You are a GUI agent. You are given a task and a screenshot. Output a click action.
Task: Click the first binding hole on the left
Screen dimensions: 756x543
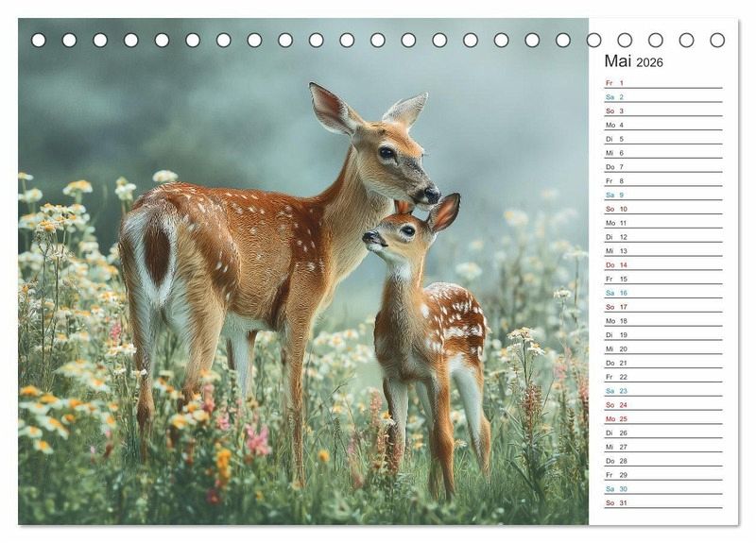39,40
